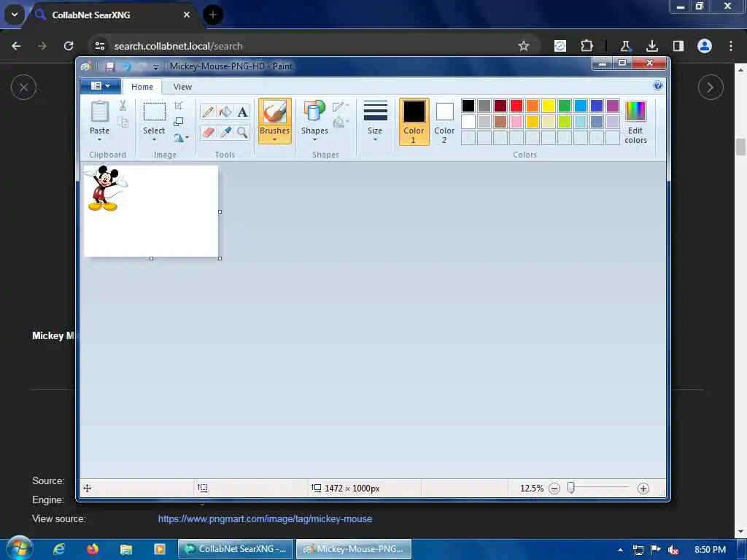747x560 pixels.
Task: Open Customize Quick Access Toolbar arrow
Action: (155, 67)
